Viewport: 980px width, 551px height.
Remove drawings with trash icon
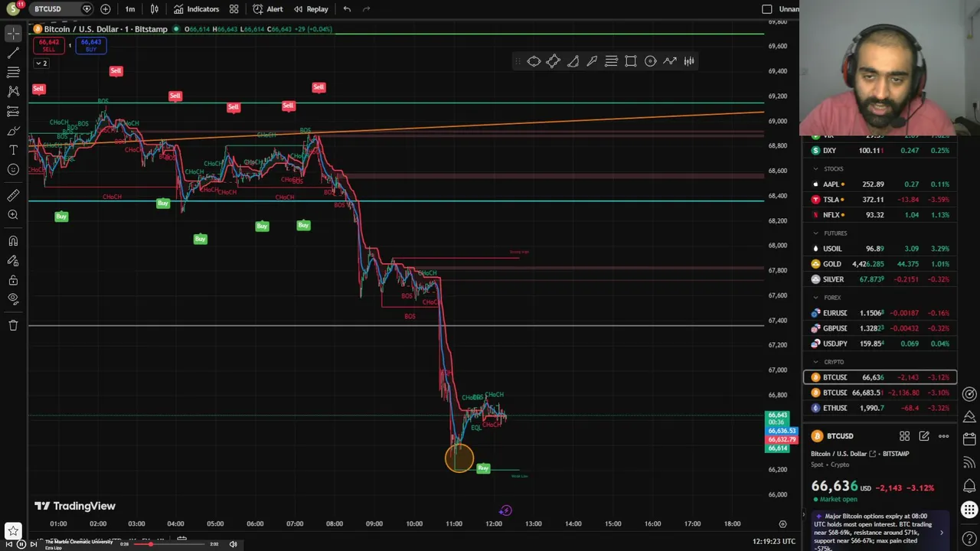pos(13,325)
